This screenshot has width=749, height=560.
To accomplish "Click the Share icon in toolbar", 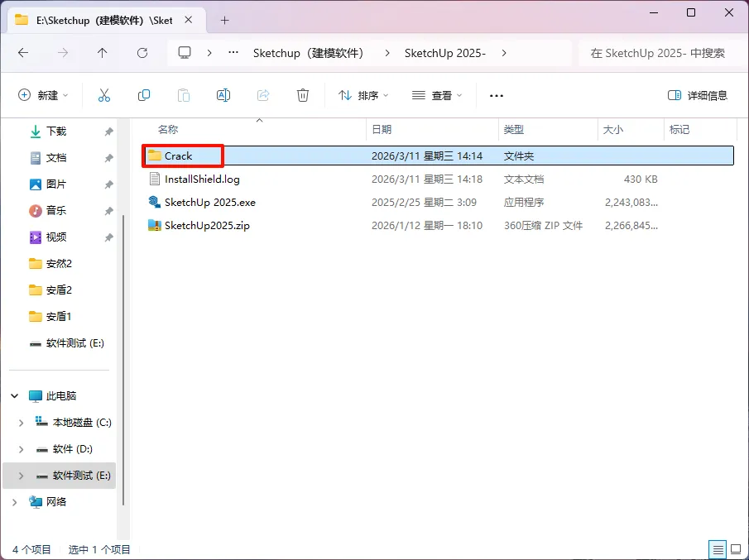I will [263, 95].
